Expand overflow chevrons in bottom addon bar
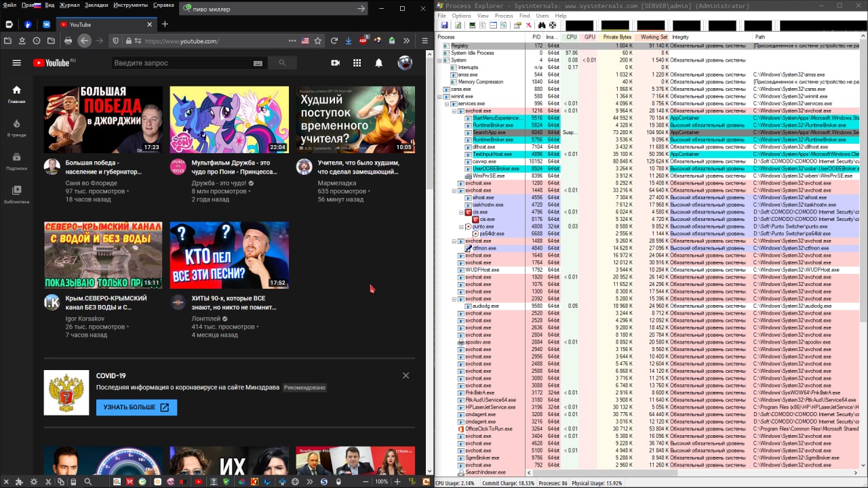 tap(310, 481)
